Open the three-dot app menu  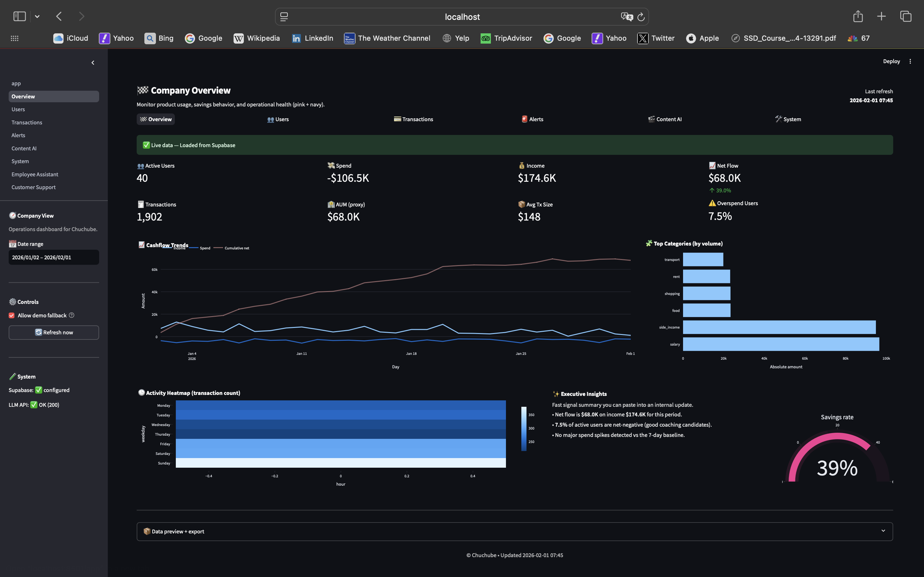pyautogui.click(x=910, y=62)
